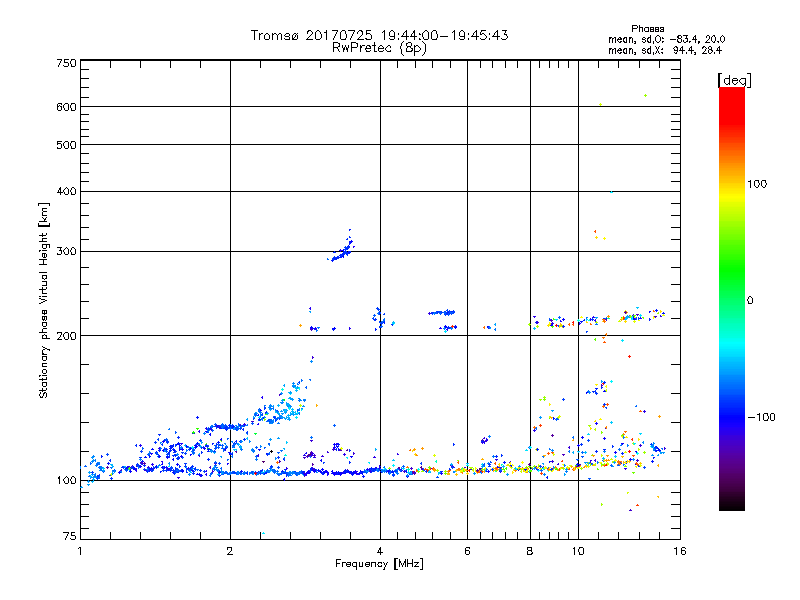Click the colorbar label '-100'
This screenshot has width=800, height=600.
pyautogui.click(x=761, y=417)
